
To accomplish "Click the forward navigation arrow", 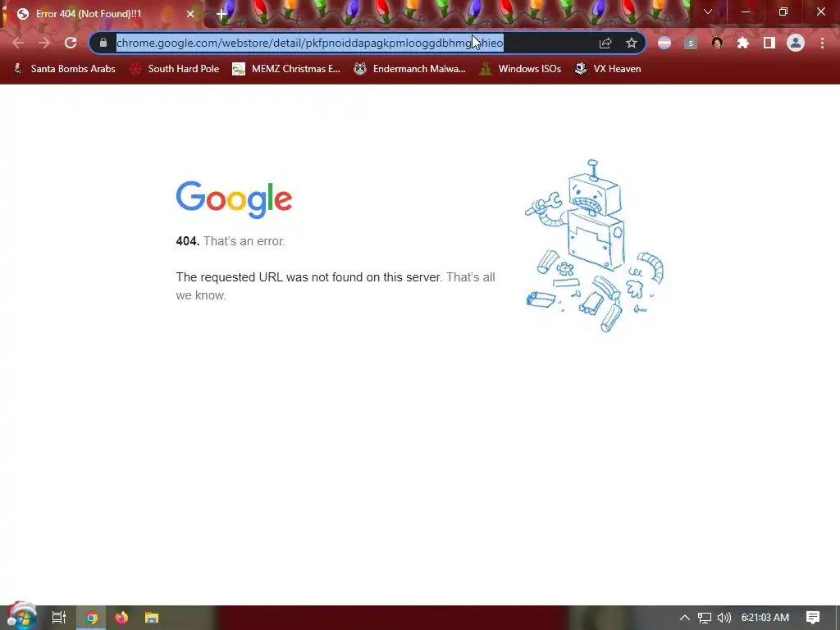I will [44, 43].
